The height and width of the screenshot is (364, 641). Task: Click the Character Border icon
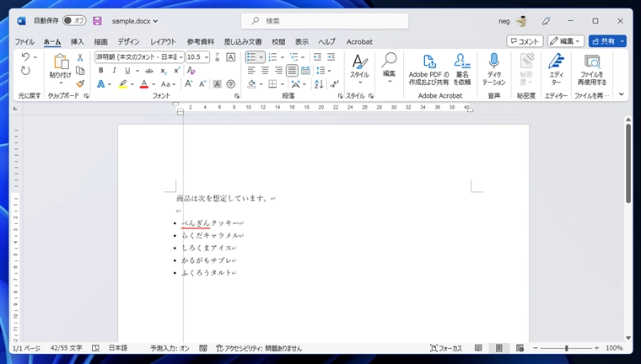(230, 57)
